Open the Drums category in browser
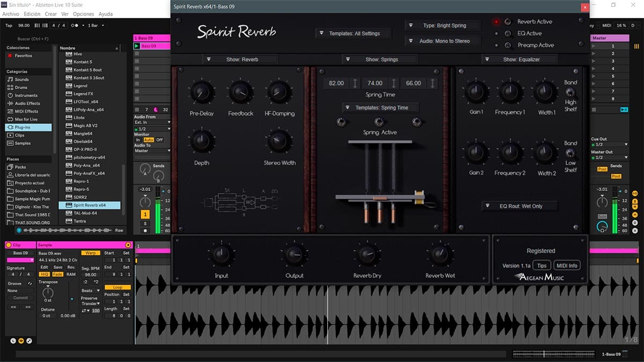Screen dimensions: 644x362 click(x=21, y=87)
